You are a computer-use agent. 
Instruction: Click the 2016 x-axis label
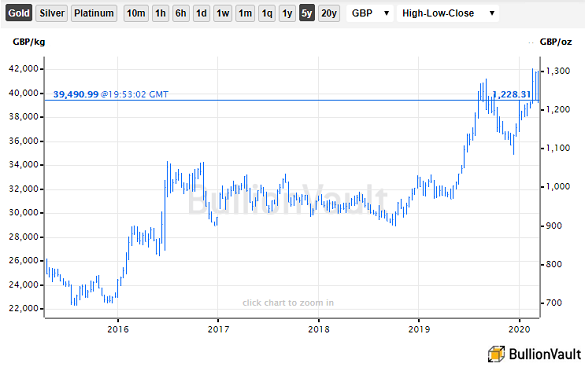[x=118, y=329]
